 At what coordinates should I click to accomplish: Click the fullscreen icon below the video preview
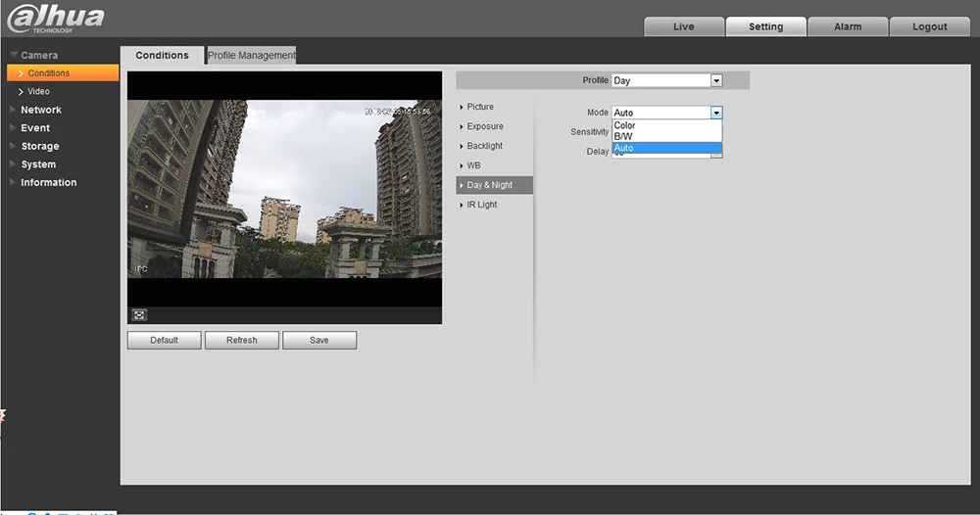(x=139, y=314)
